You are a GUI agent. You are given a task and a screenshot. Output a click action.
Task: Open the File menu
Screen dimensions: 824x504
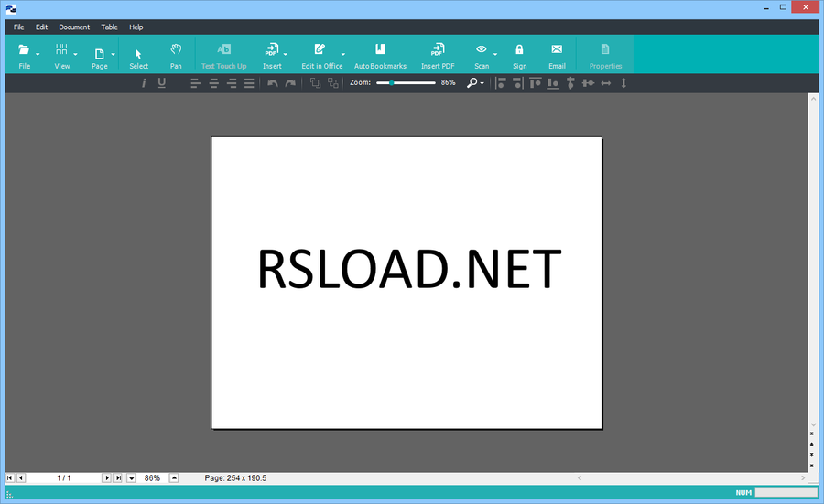[x=19, y=27]
